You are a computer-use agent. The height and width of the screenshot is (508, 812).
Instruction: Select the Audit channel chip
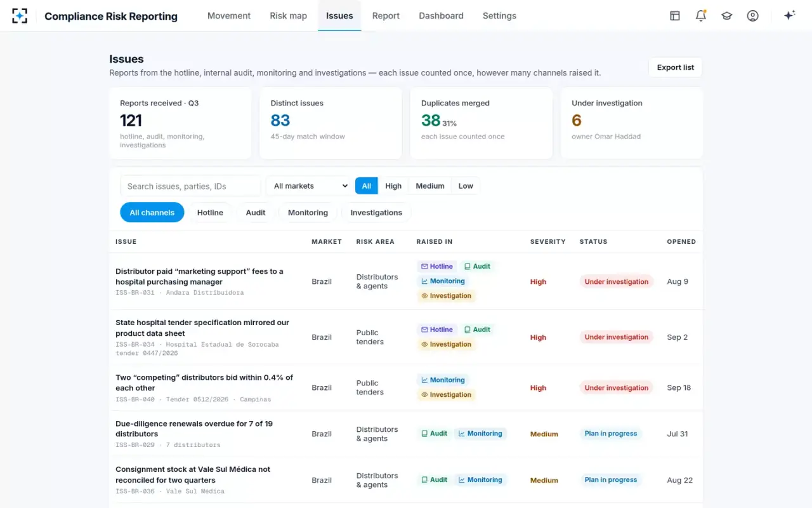click(x=256, y=213)
